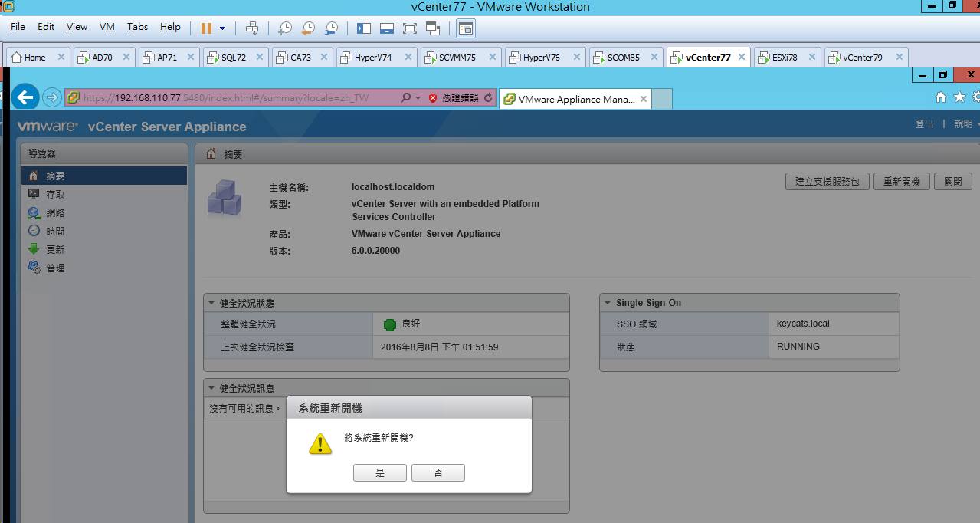Viewport: 980px width, 523px height.
Task: Open browser favorites star
Action: tap(959, 97)
